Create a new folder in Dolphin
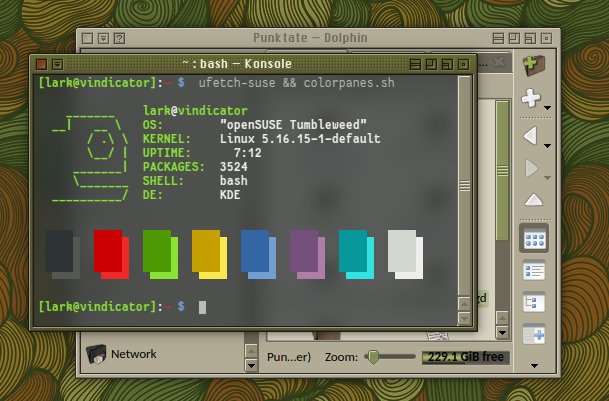 [x=534, y=65]
